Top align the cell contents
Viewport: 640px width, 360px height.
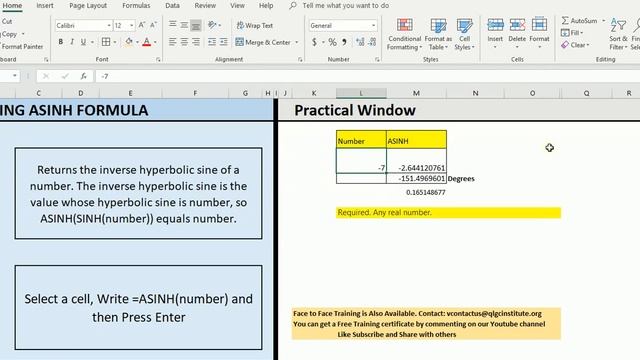(173, 25)
